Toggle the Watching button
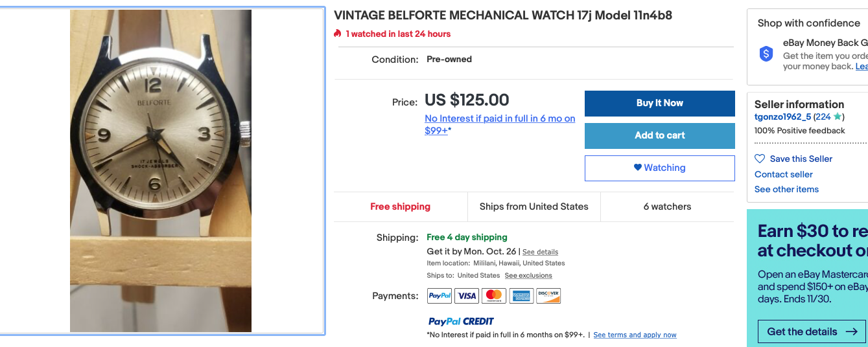This screenshot has height=347, width=868. click(x=659, y=168)
